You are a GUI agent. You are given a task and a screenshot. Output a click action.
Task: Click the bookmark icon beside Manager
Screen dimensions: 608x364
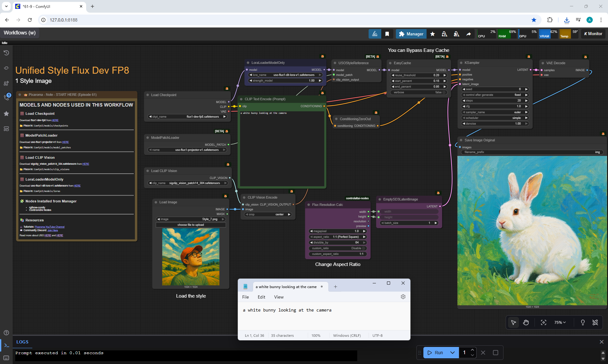387,34
